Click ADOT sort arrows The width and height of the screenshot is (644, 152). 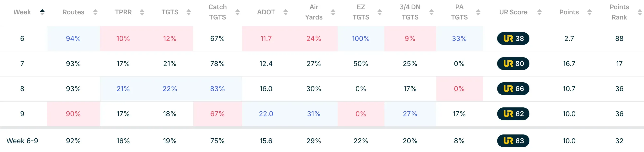[286, 12]
